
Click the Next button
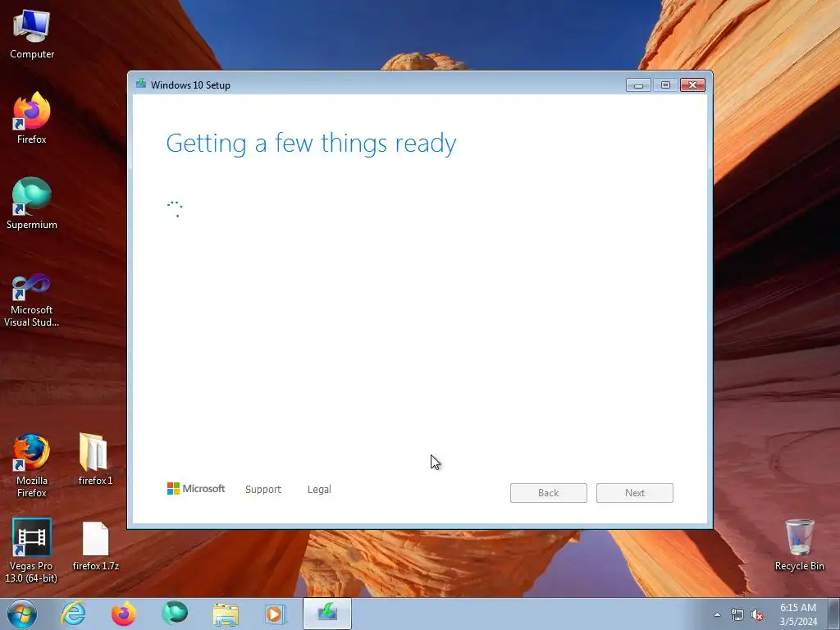635,493
